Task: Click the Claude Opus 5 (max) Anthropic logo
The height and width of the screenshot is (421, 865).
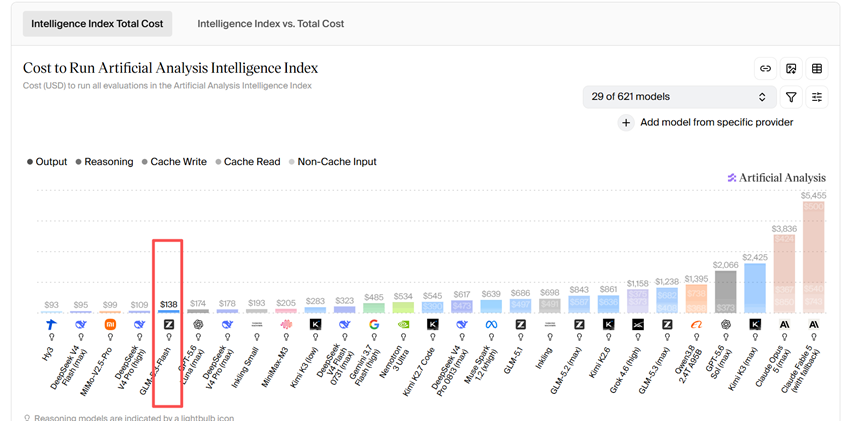Action: pyautogui.click(x=784, y=324)
